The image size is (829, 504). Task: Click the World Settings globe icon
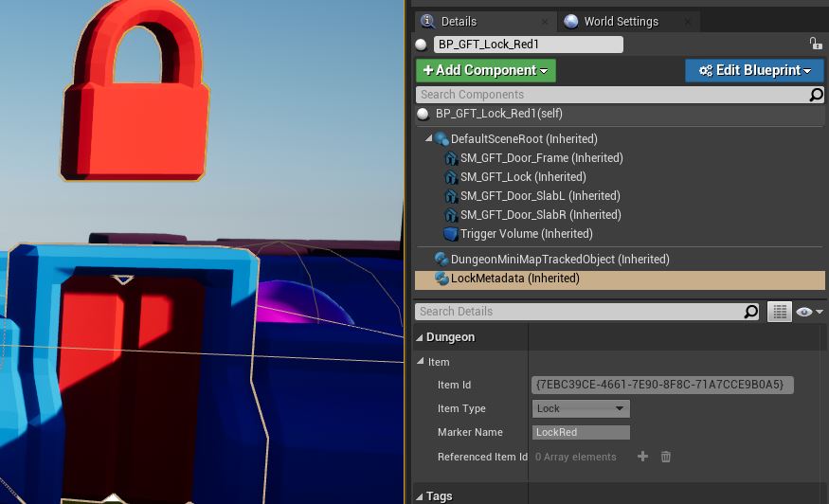[x=571, y=21]
